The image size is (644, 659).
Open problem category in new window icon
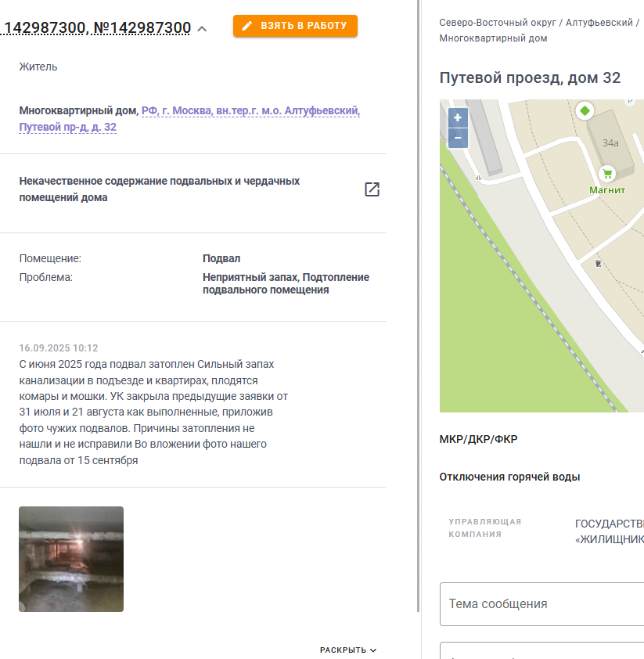pyautogui.click(x=372, y=189)
